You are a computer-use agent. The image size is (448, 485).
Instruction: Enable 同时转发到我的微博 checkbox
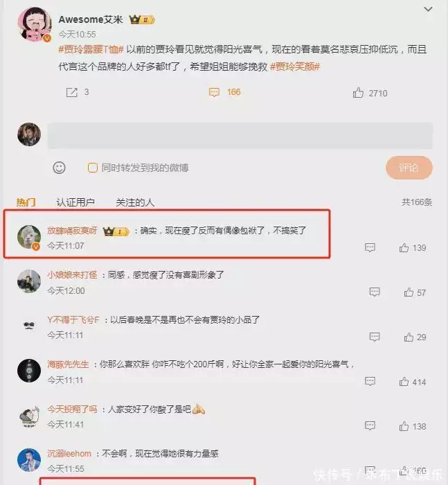(x=93, y=168)
